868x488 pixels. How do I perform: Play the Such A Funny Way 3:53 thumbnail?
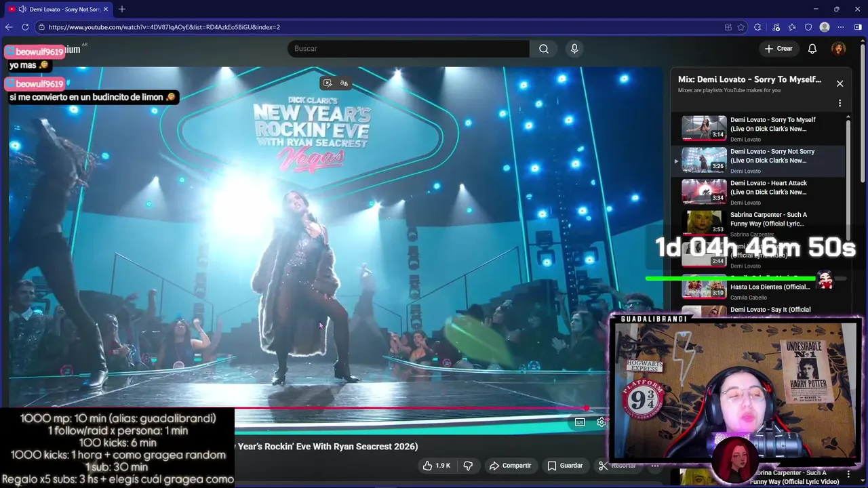point(704,223)
